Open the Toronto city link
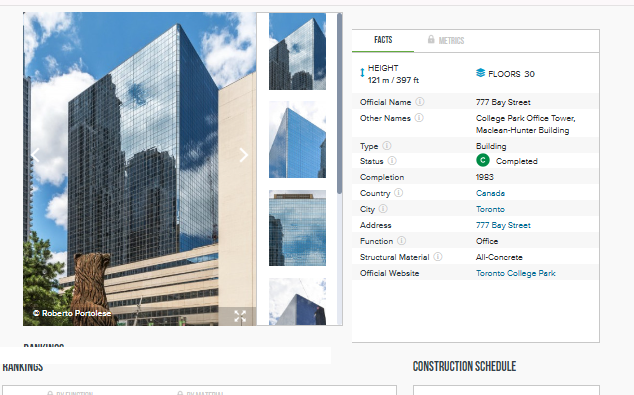 [490, 209]
